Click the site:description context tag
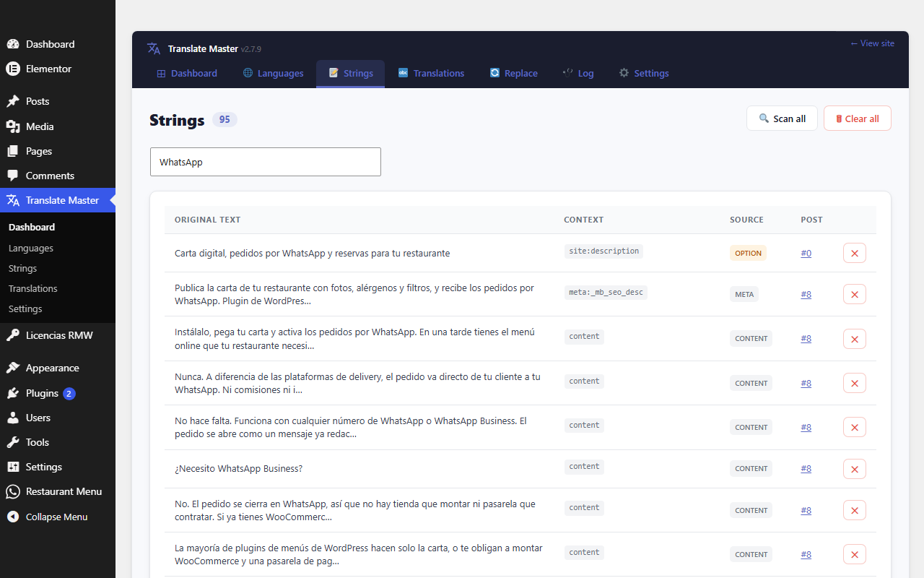 603,251
